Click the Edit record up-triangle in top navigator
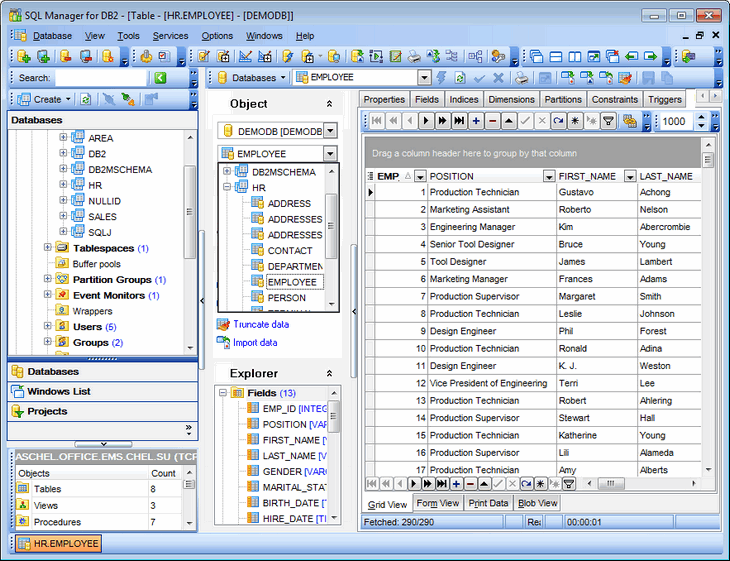730x561 pixels. [x=509, y=121]
